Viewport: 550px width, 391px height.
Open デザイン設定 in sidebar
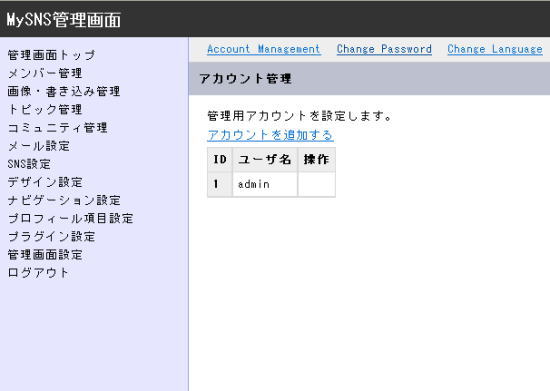pyautogui.click(x=45, y=182)
